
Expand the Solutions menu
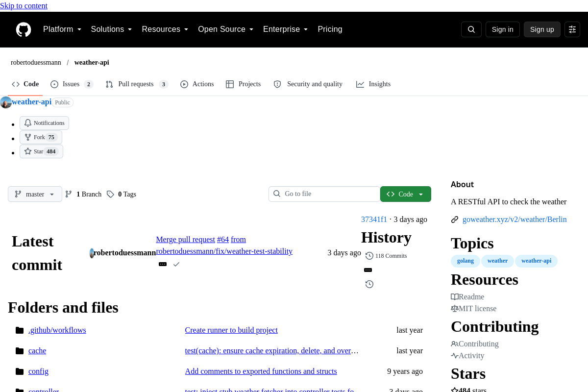pyautogui.click(x=112, y=29)
